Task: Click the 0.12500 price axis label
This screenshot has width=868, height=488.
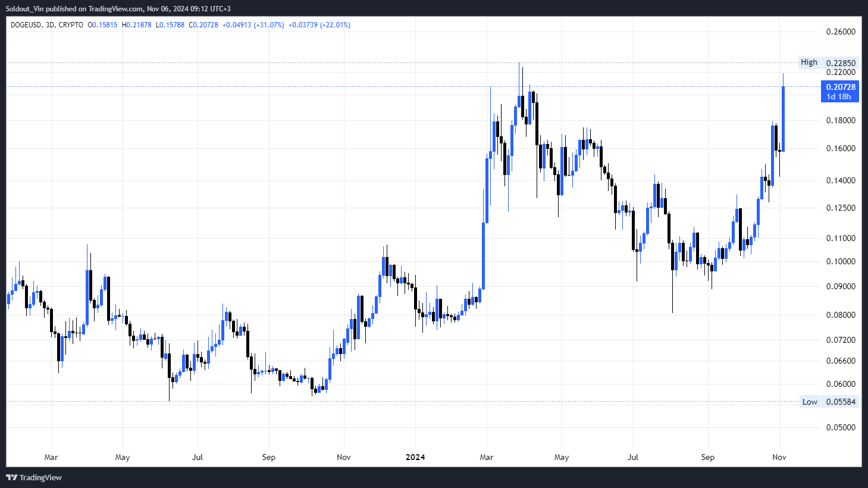Action: [841, 208]
